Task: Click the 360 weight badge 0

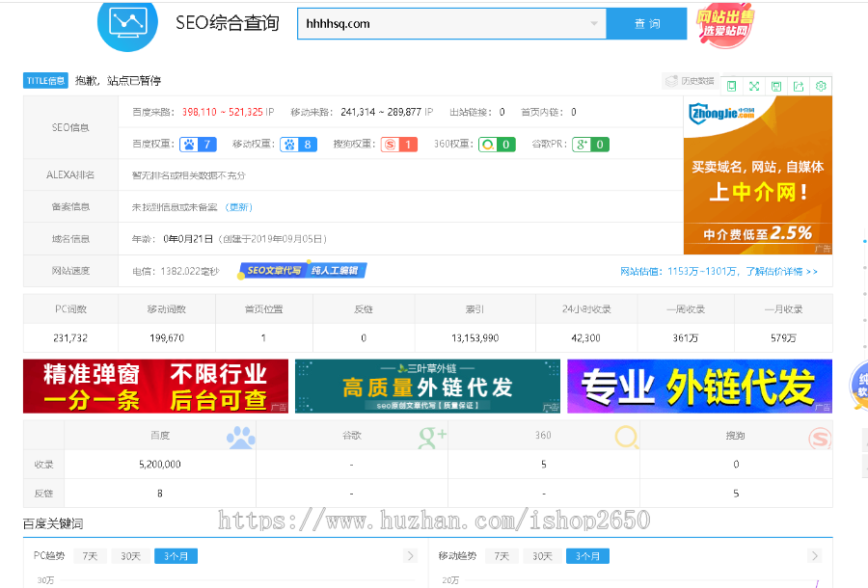Action: coord(497,145)
